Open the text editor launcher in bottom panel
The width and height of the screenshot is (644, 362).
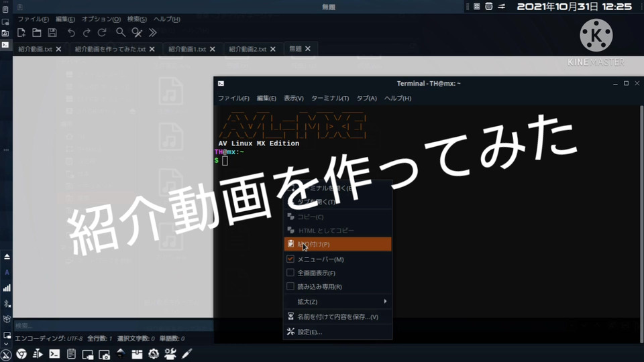click(71, 354)
